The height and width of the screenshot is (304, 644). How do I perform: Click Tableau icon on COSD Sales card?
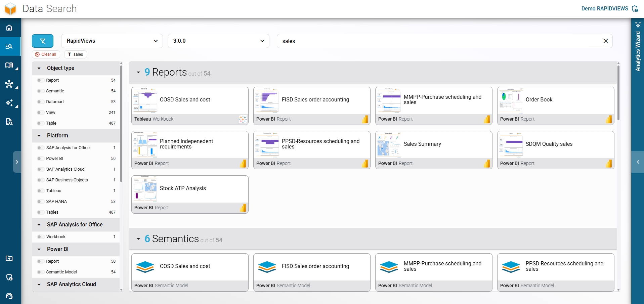tap(243, 119)
